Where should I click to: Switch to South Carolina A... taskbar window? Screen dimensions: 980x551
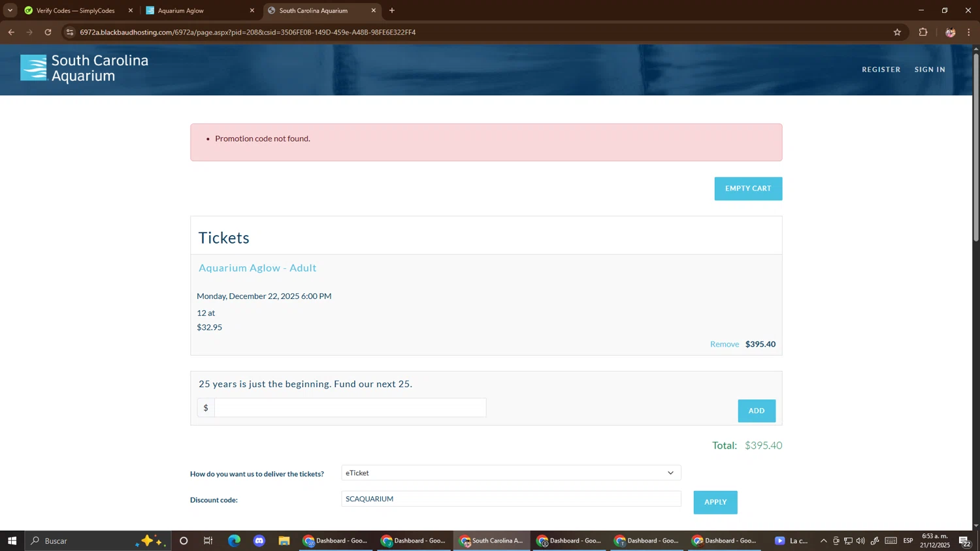[491, 541]
